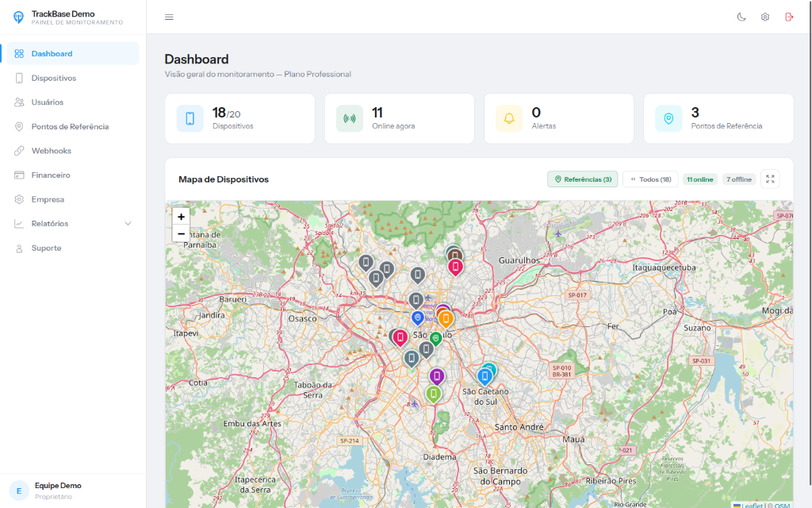Screen dimensions: 812x508
Task: Select the green reference point pin on the map
Action: pyautogui.click(x=436, y=339)
